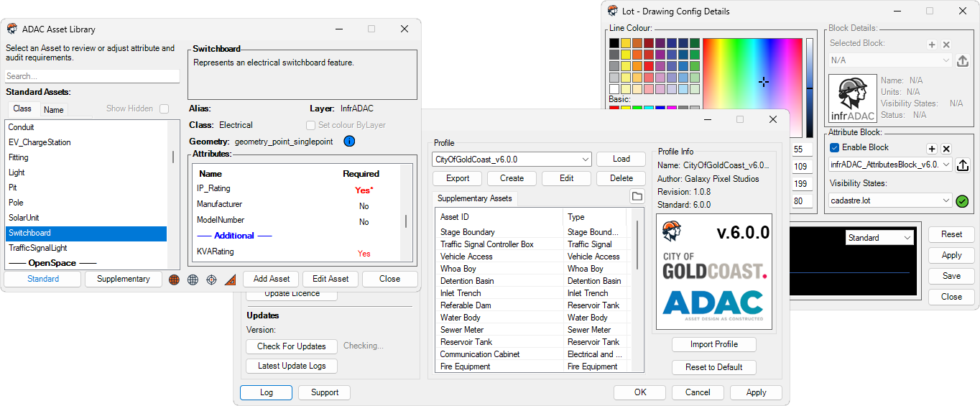Click Cancel in the profile dialog
The height and width of the screenshot is (406, 980).
tap(698, 392)
